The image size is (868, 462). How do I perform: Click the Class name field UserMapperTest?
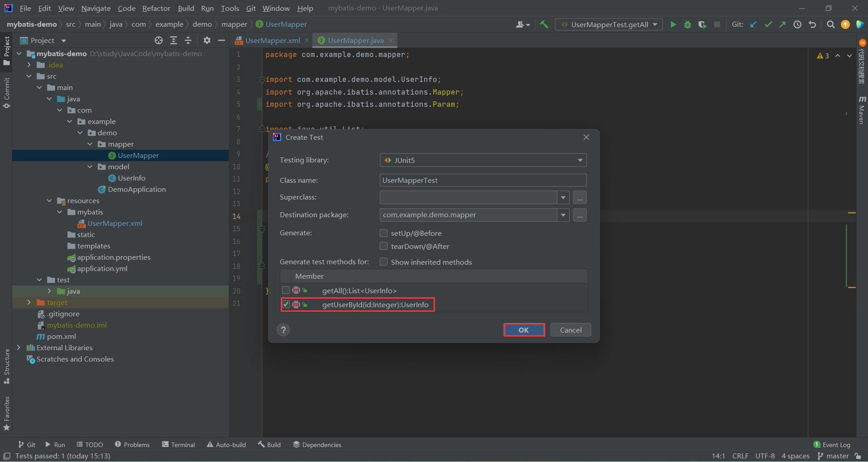click(483, 180)
